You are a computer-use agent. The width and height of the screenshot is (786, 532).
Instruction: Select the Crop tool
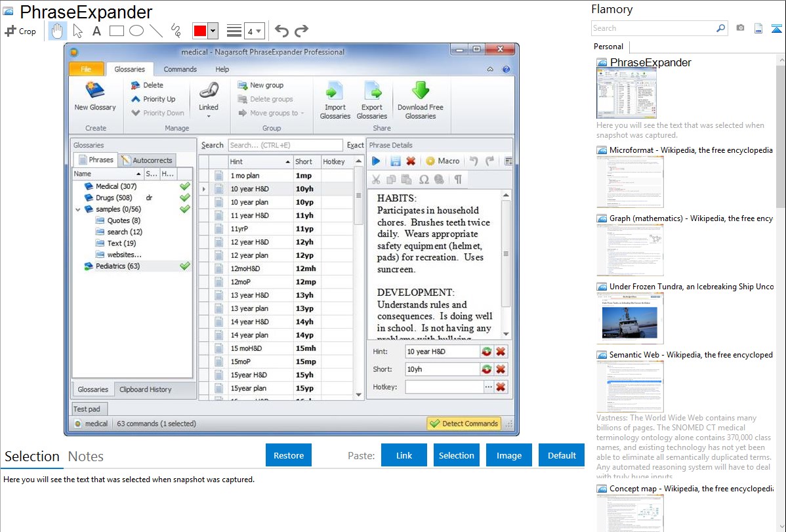[x=20, y=31]
